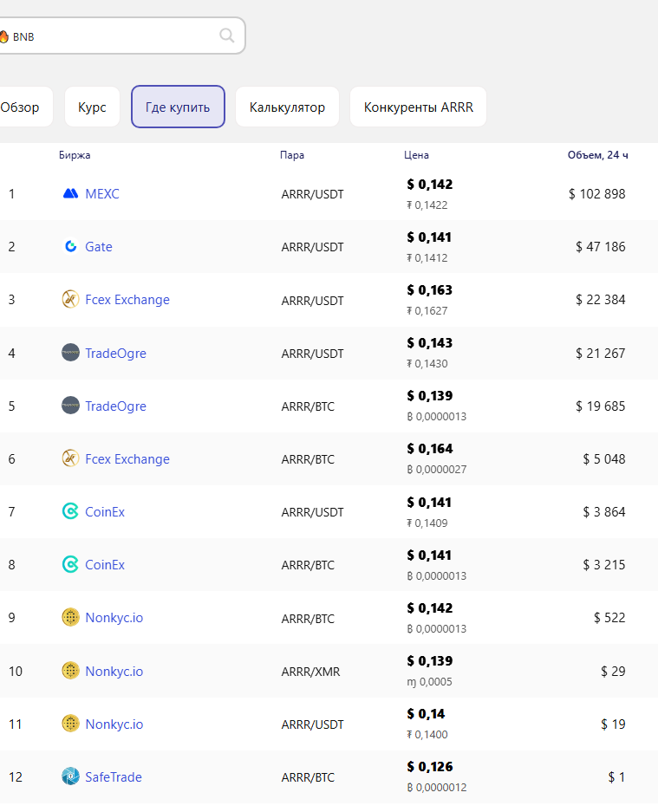Click the $ 102 898 volume value
Image resolution: width=658 pixels, height=812 pixels.
(596, 193)
